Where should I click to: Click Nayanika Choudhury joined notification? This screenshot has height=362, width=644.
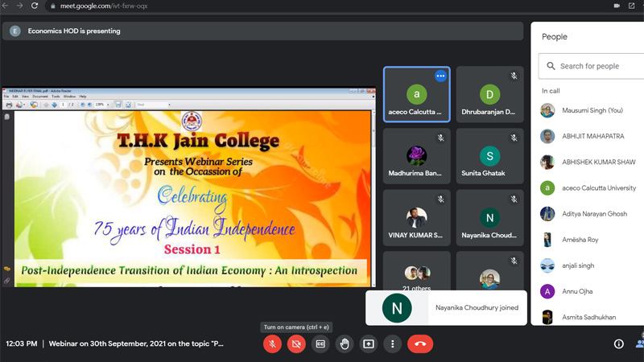446,308
